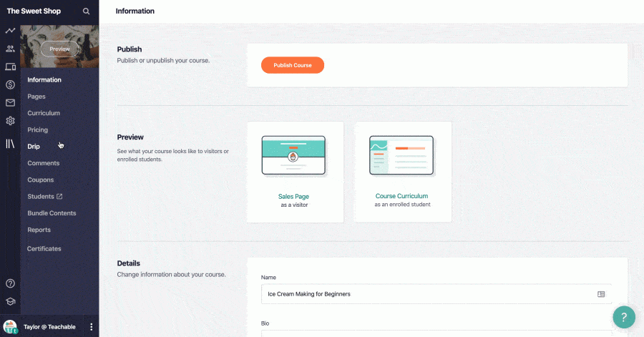This screenshot has width=644, height=337.
Task: Open the Sales dollar icon in the sidebar
Action: (x=10, y=84)
